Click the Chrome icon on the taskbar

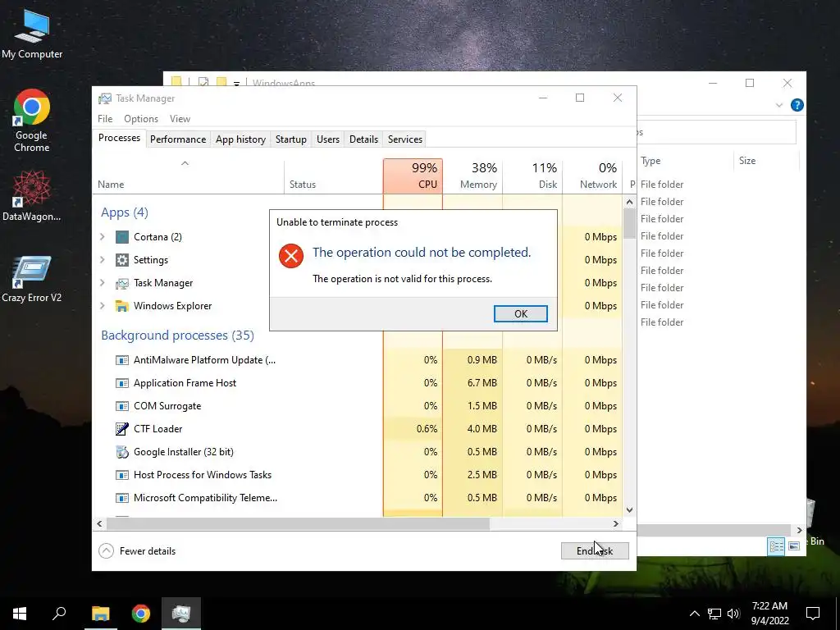click(x=141, y=614)
